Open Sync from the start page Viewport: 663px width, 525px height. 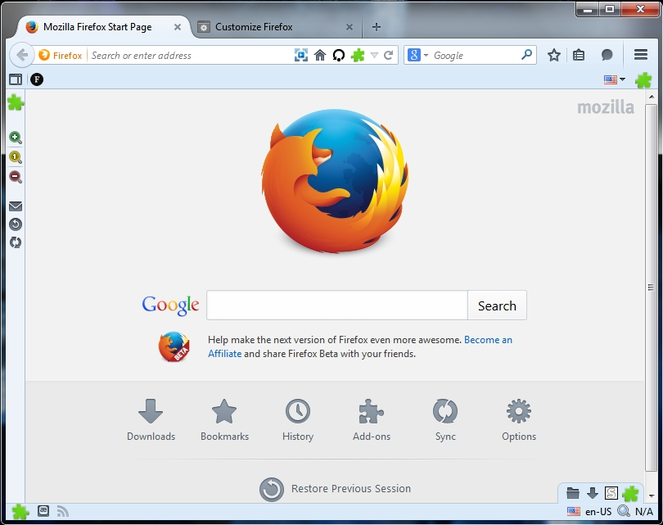point(445,420)
